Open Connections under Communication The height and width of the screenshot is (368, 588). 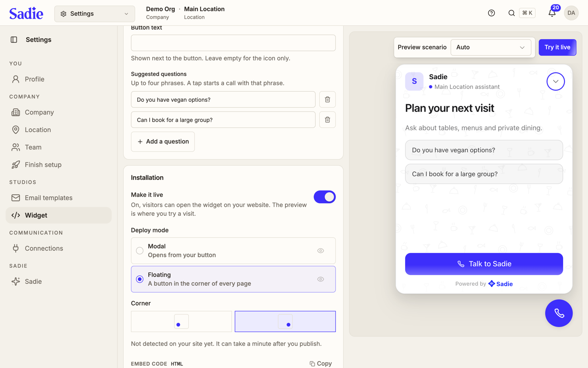point(58,248)
